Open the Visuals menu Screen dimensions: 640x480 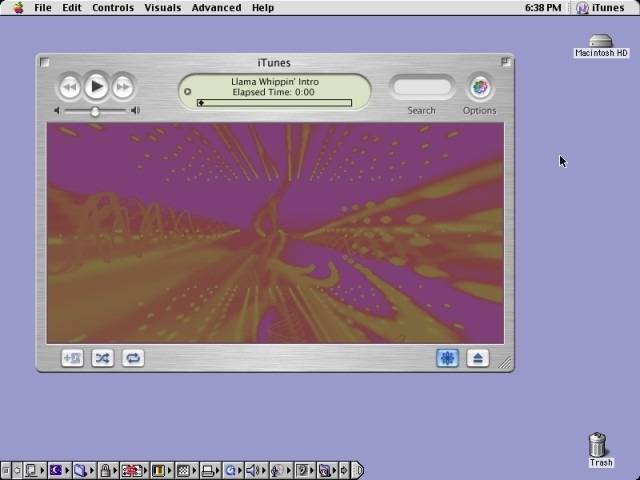pyautogui.click(x=162, y=7)
